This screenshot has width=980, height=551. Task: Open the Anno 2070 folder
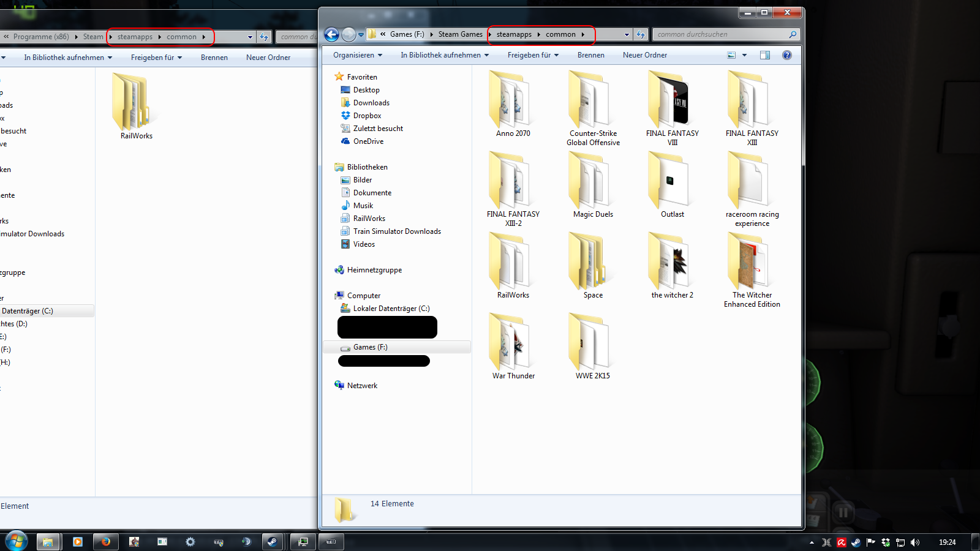[513, 104]
